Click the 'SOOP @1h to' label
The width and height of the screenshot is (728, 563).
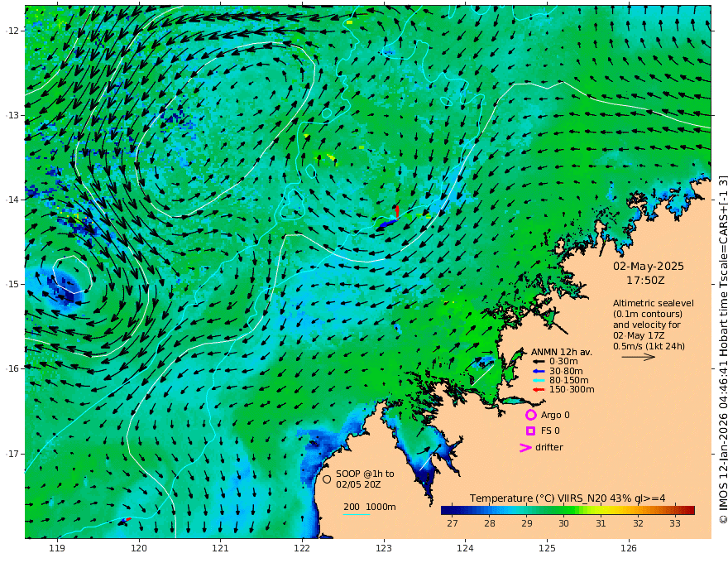pyautogui.click(x=365, y=474)
